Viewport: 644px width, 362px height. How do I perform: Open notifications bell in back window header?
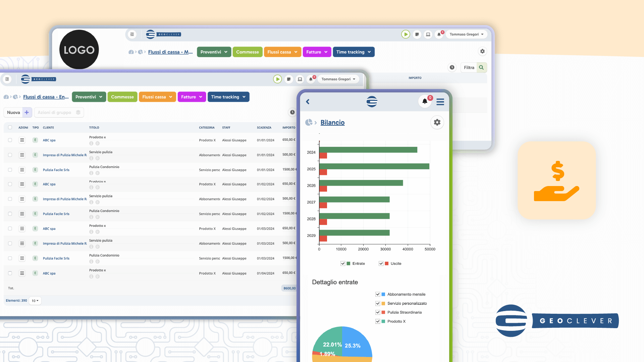tap(439, 34)
